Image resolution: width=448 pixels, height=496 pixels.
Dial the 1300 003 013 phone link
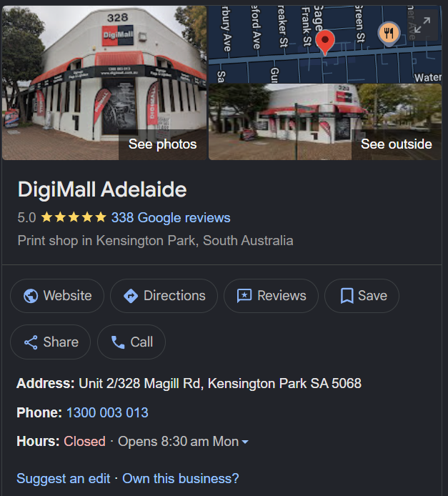(107, 412)
